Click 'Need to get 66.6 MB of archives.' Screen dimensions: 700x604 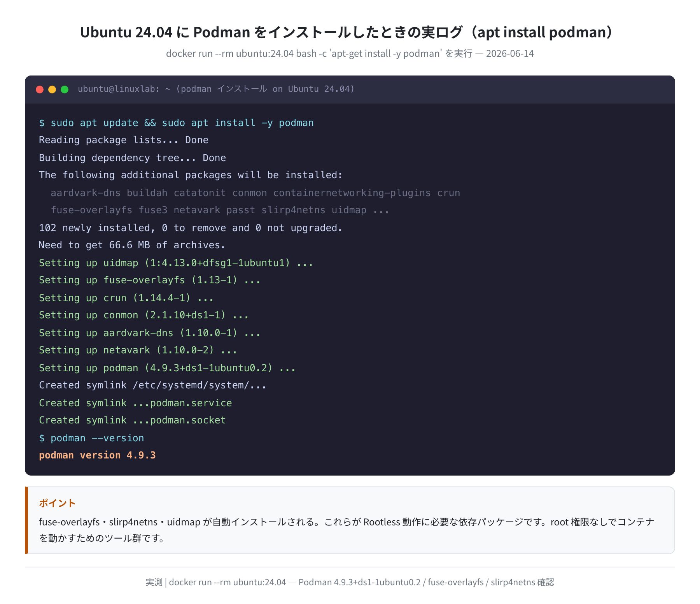pyautogui.click(x=132, y=245)
